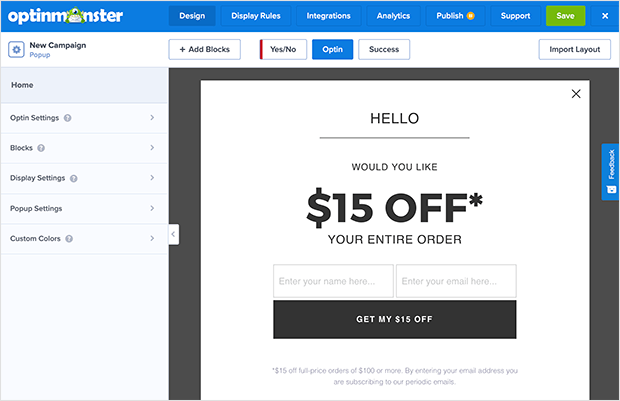This screenshot has width=620, height=401.
Task: Click the name input field
Action: coord(333,281)
